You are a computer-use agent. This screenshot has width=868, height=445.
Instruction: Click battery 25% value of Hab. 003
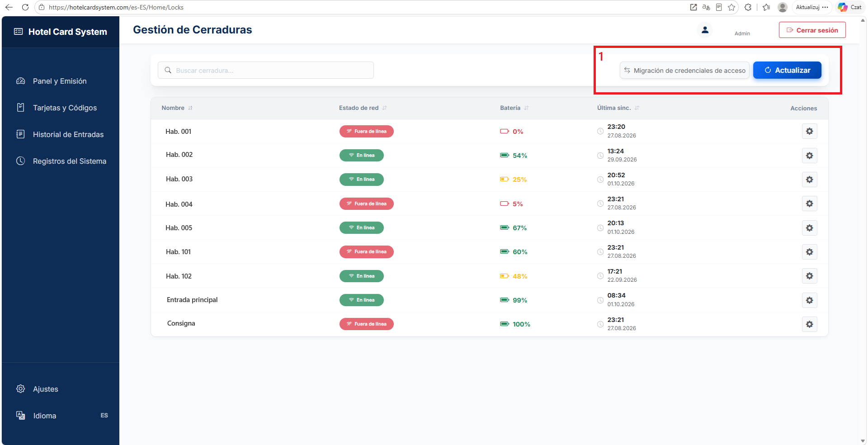[519, 180]
